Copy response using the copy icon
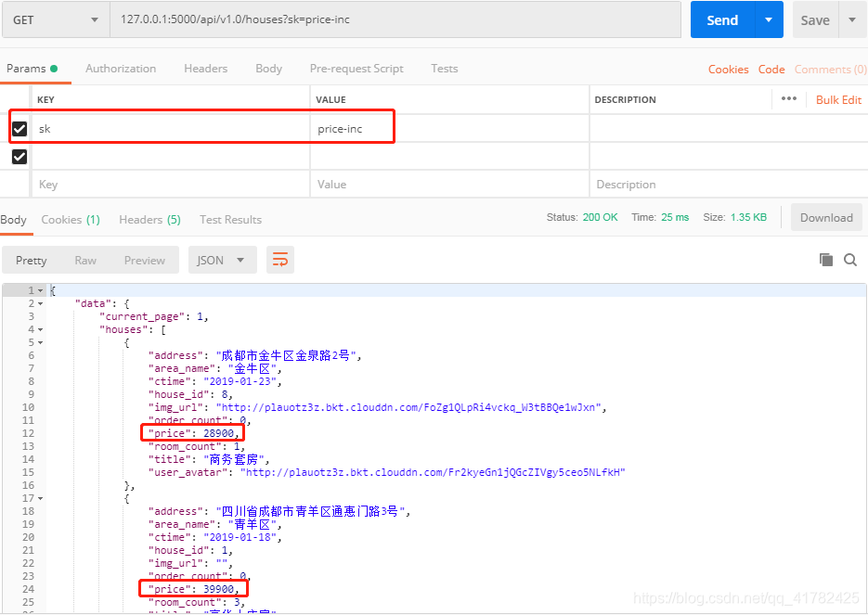The width and height of the screenshot is (868, 615). [826, 260]
